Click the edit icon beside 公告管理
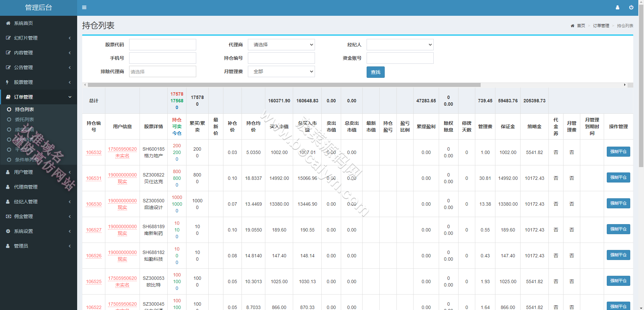The height and width of the screenshot is (310, 644). pos(8,67)
